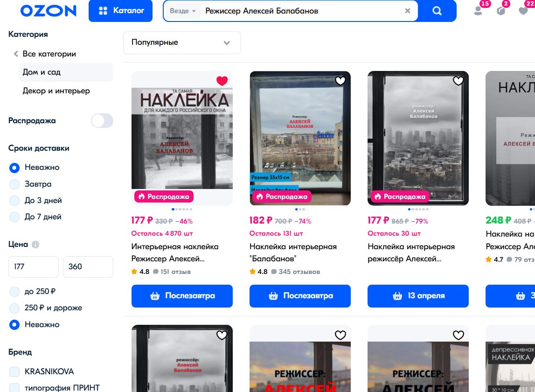Add to cart with 13 апреля delivery
This screenshot has height=392, width=535.
coord(418,296)
